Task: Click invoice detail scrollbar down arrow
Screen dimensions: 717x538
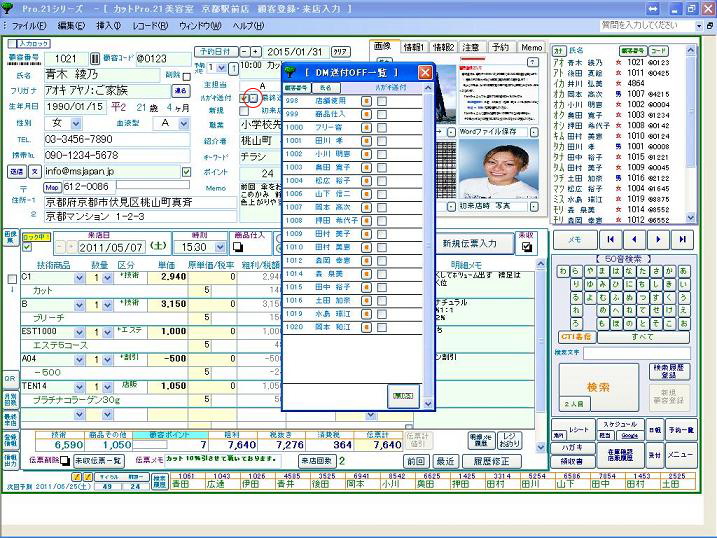Action: click(540, 447)
